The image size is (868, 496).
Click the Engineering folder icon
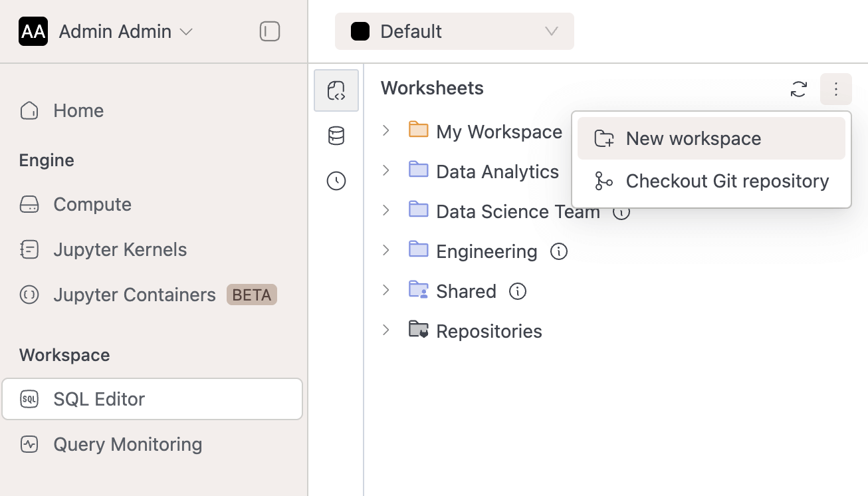(419, 249)
